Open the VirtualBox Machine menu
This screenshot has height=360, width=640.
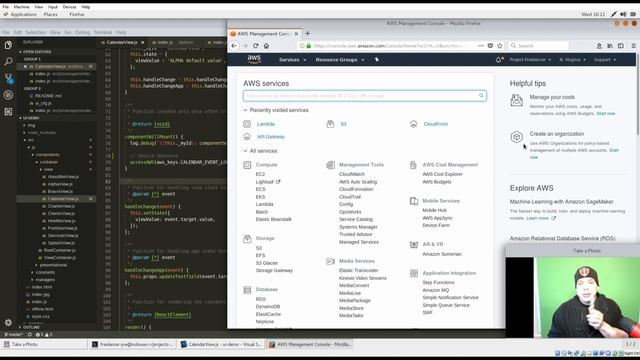(21, 7)
